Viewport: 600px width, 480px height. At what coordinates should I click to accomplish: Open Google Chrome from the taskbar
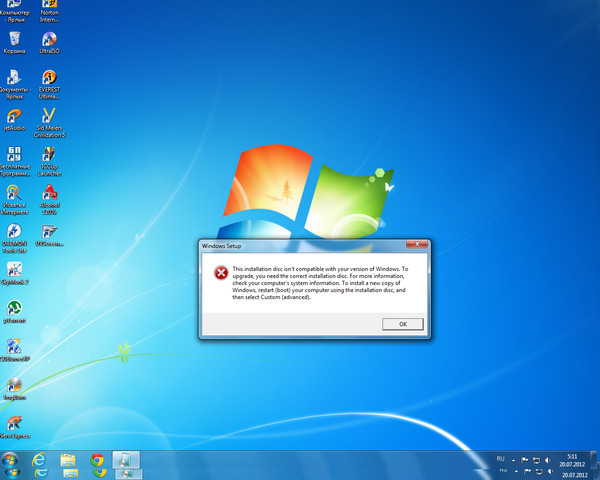(x=97, y=460)
